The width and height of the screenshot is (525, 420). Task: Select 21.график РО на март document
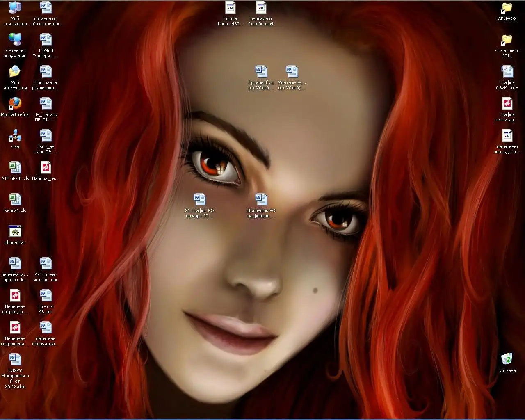199,205
